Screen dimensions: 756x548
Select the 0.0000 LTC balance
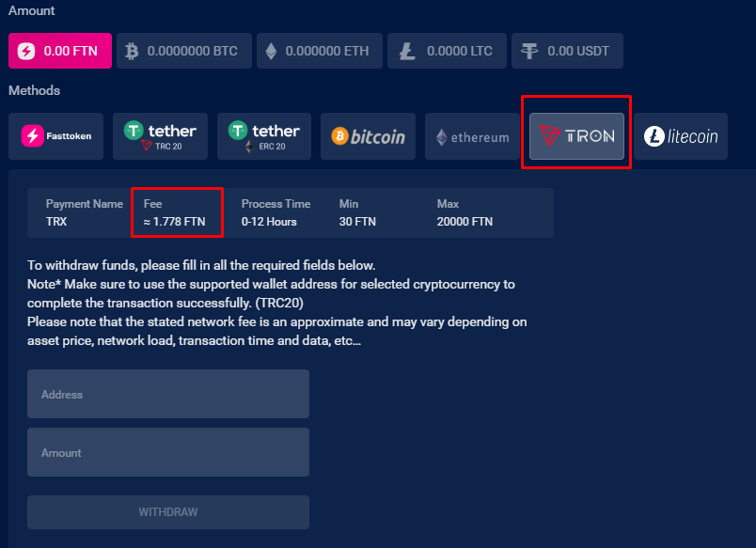(447, 51)
